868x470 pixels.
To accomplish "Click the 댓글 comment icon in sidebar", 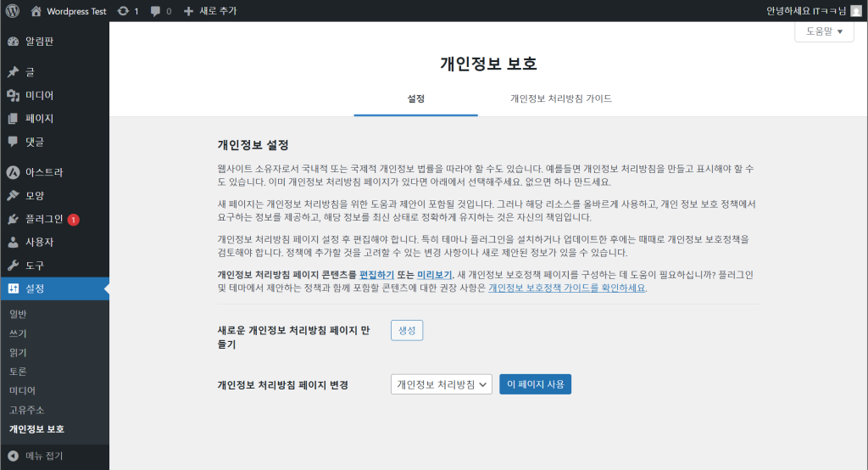I will point(13,142).
